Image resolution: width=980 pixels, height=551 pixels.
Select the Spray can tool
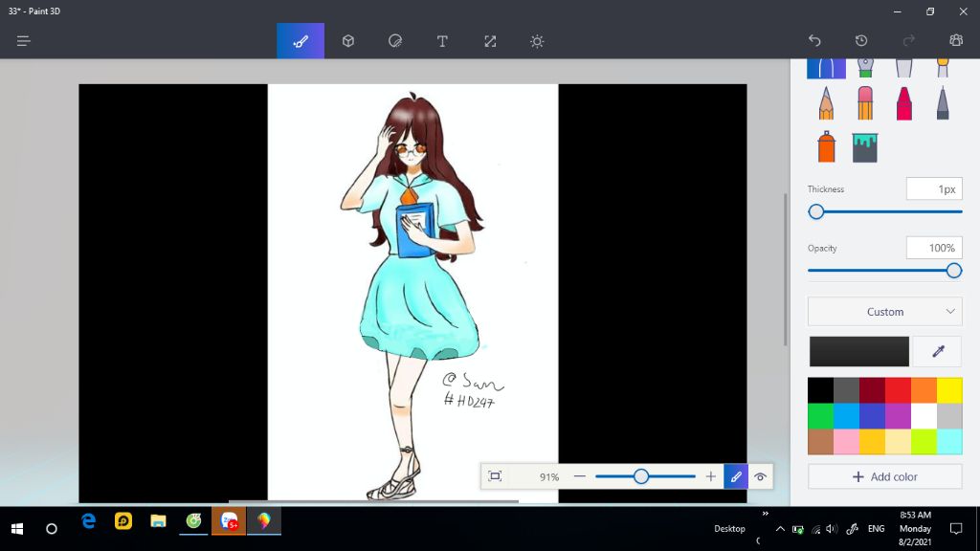coord(826,147)
